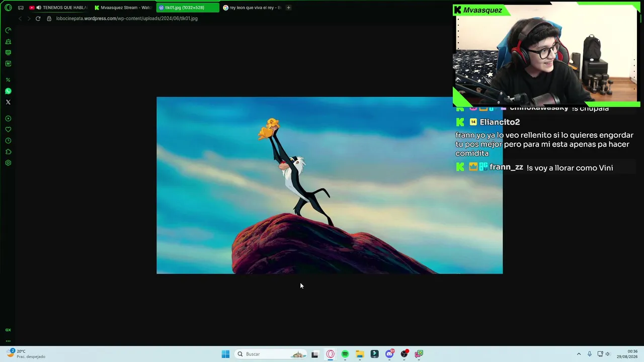The image size is (644, 362).
Task: Open Discord from the taskbar
Action: point(389,354)
